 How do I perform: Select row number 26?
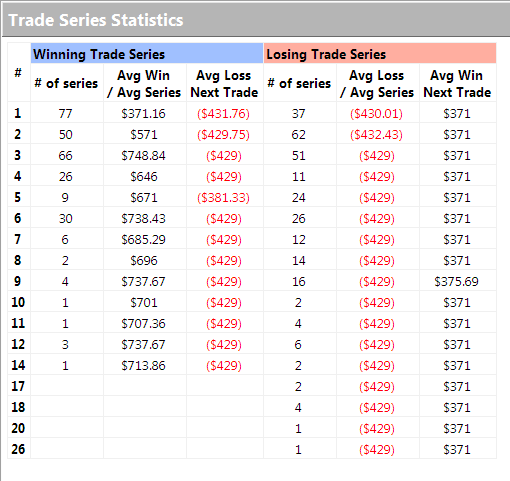click(x=18, y=449)
